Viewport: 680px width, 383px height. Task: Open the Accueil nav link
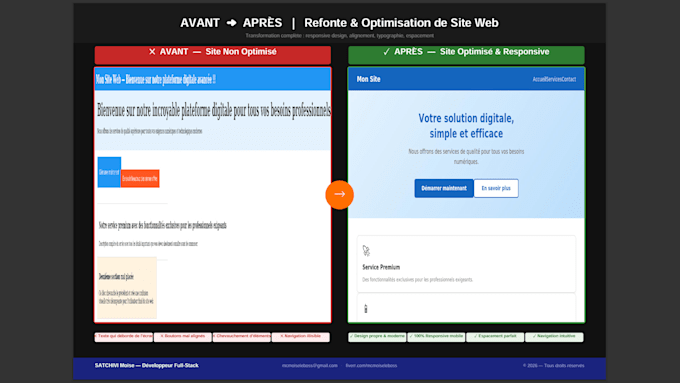click(x=539, y=79)
